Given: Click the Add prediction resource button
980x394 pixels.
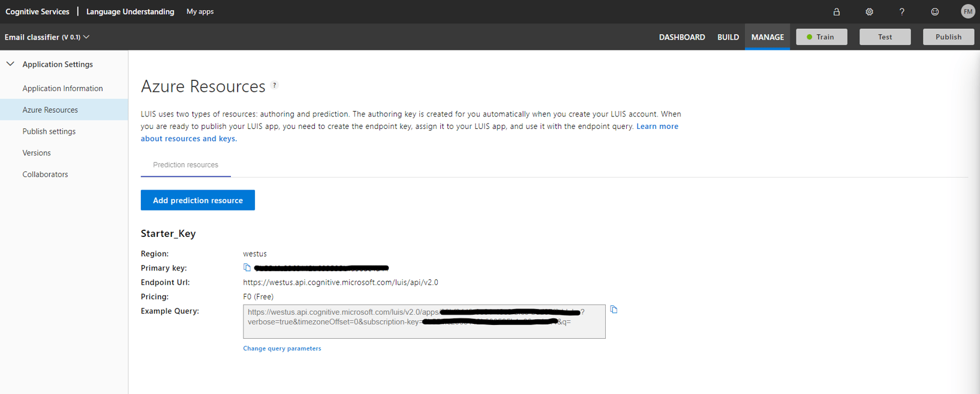Looking at the screenshot, I should click(197, 200).
